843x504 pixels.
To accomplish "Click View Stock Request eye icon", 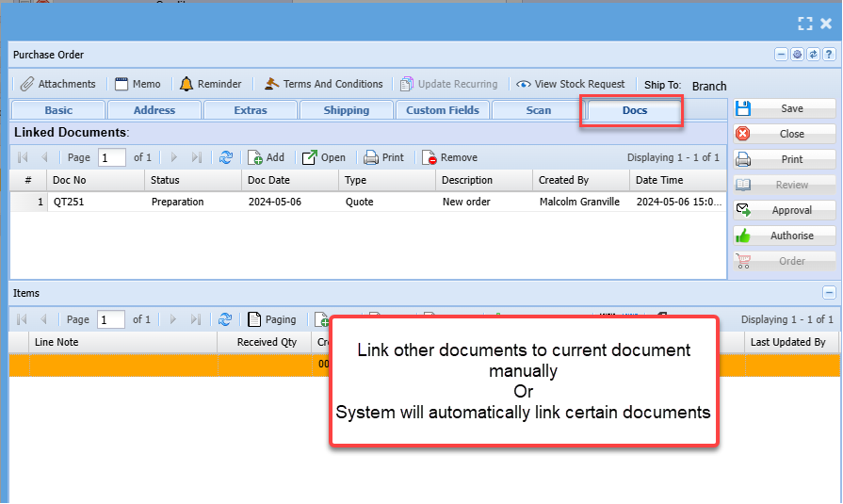I will point(571,84).
